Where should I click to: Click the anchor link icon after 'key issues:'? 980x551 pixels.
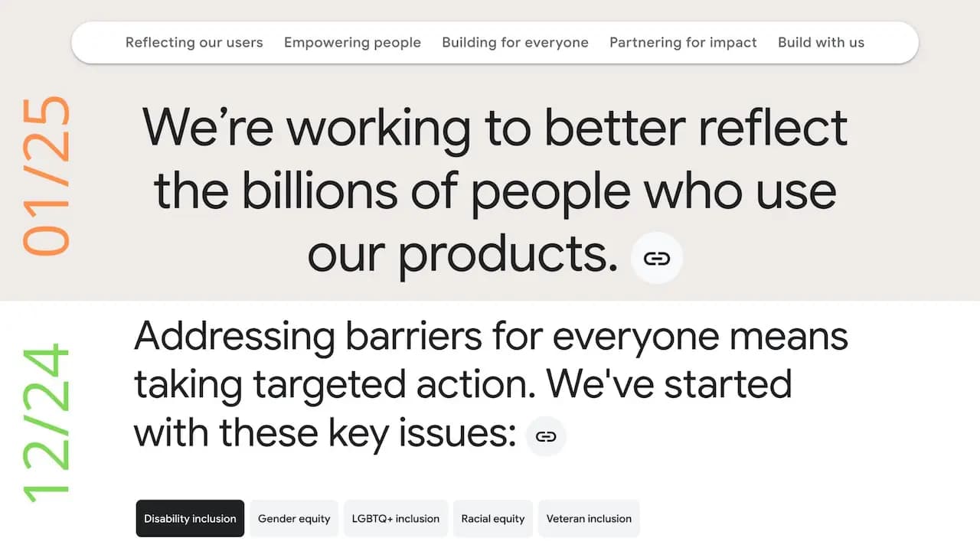[x=546, y=436]
